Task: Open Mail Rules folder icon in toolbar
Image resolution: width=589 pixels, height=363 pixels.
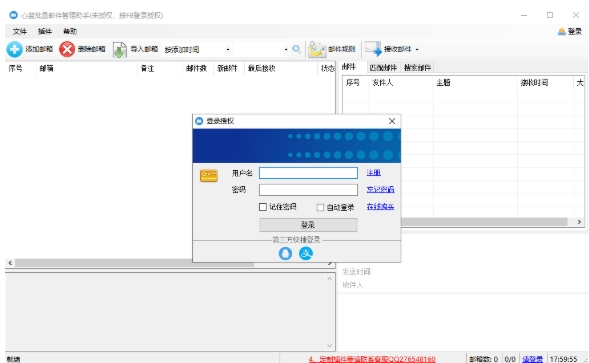Action: click(x=317, y=49)
